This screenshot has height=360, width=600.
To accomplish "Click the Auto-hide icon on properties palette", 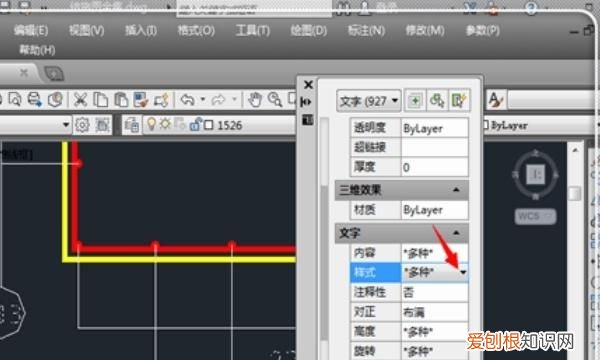I will coord(307,102).
